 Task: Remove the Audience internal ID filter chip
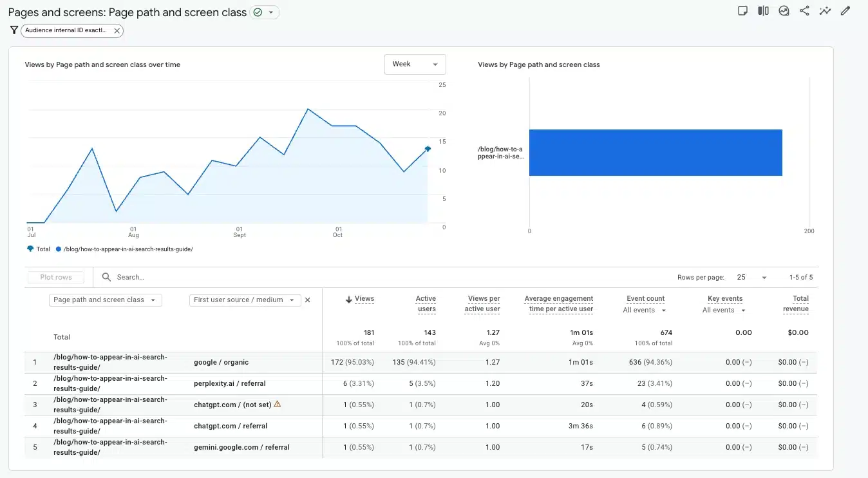pos(117,30)
